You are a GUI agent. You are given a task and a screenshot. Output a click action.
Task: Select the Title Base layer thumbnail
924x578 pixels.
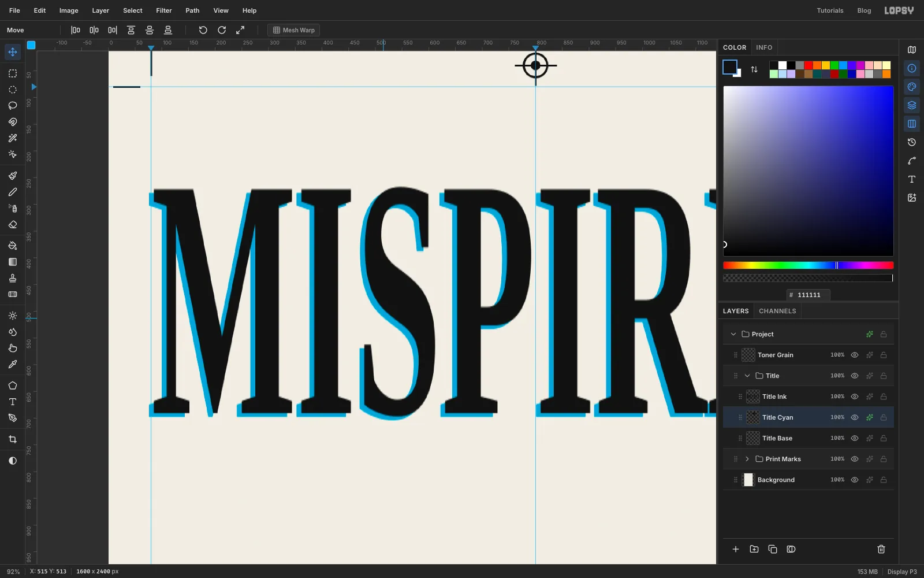[x=753, y=438]
